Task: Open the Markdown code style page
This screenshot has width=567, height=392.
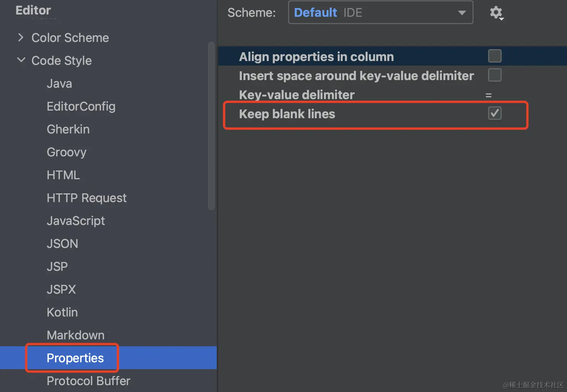Action: [76, 335]
